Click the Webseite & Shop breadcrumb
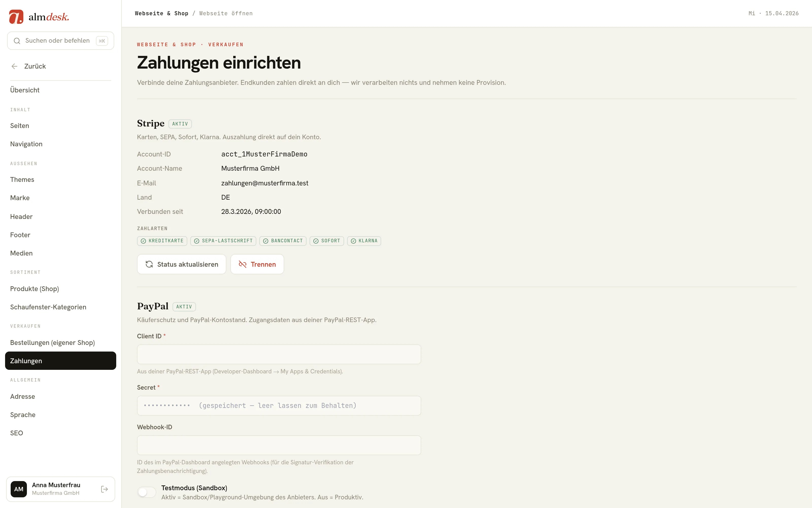Screen dimensions: 812x508 (161, 13)
